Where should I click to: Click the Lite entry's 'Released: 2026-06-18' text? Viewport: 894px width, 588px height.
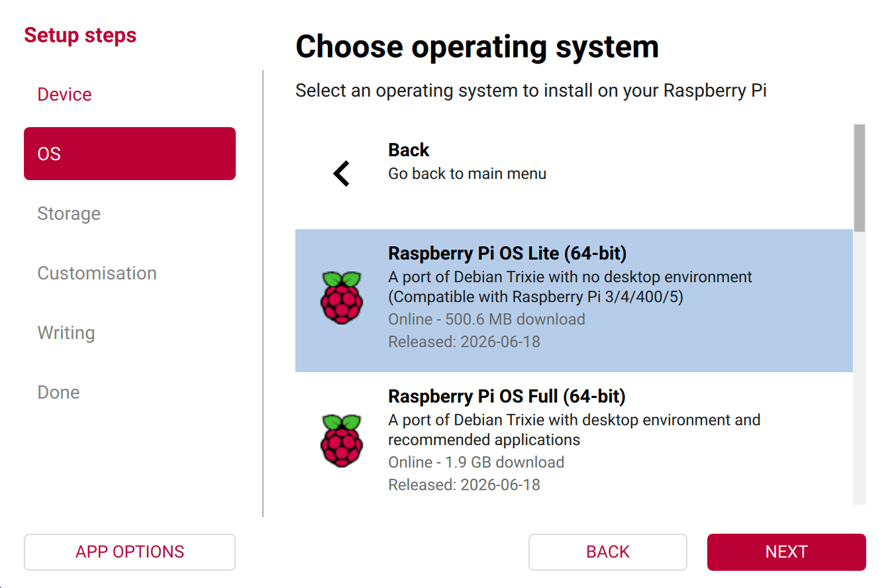[464, 342]
